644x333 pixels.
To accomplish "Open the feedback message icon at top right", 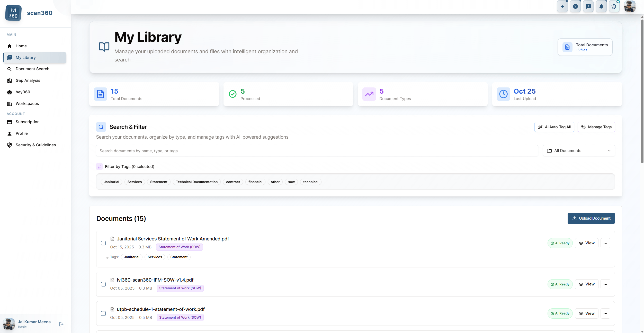I will tap(588, 6).
